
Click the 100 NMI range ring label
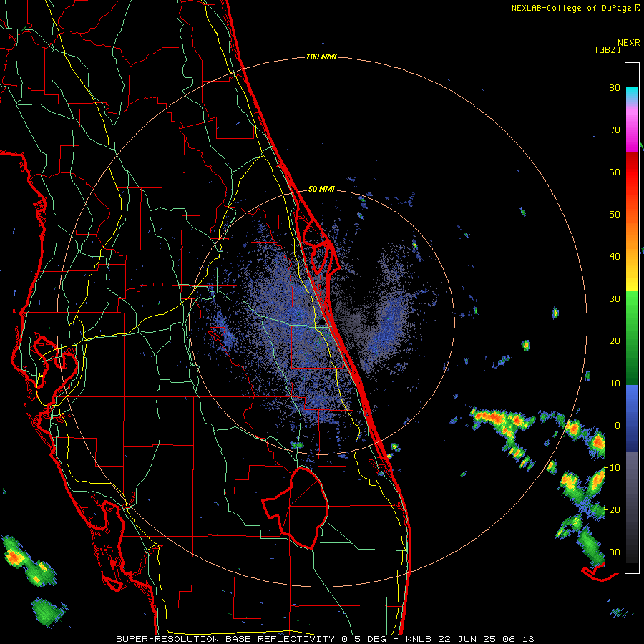[321, 57]
